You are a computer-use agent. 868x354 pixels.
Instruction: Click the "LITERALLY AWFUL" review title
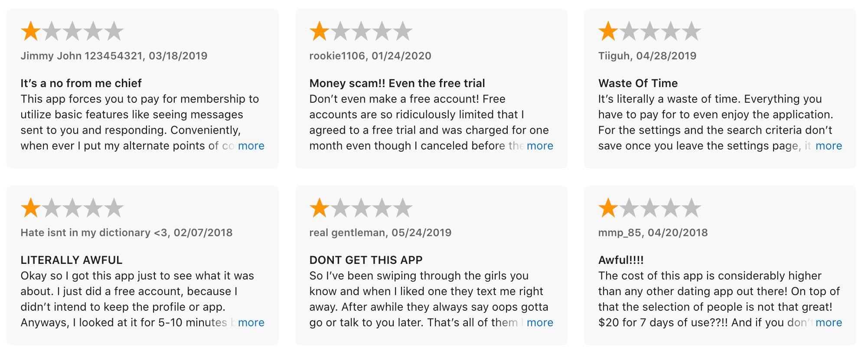tap(72, 260)
